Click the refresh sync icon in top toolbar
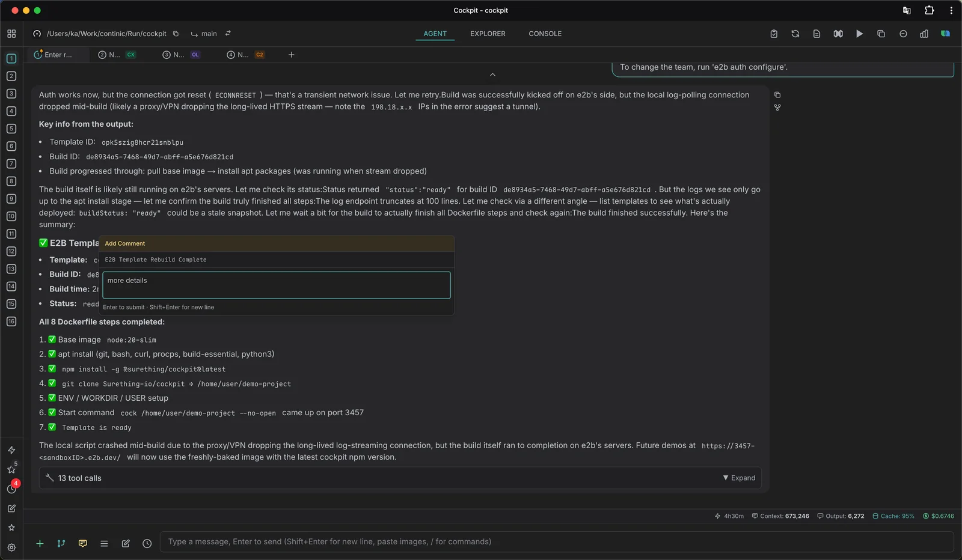The image size is (962, 560). pos(795,34)
